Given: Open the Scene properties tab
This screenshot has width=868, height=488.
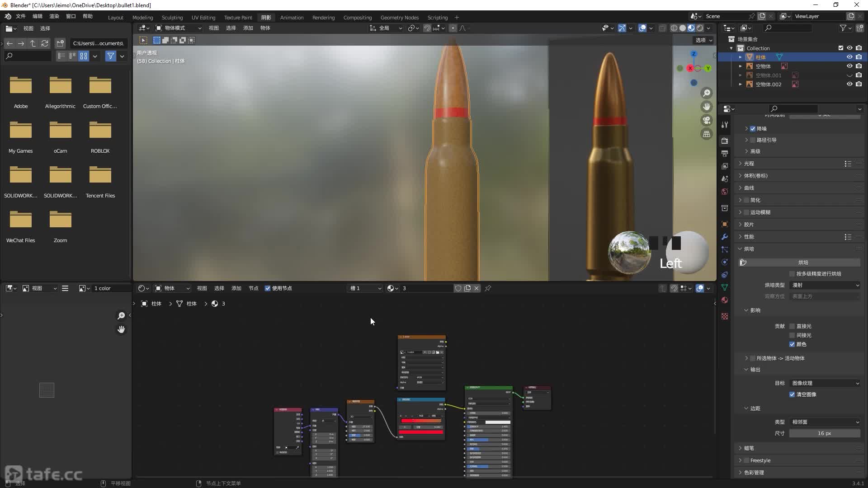Looking at the screenshot, I should [x=725, y=179].
